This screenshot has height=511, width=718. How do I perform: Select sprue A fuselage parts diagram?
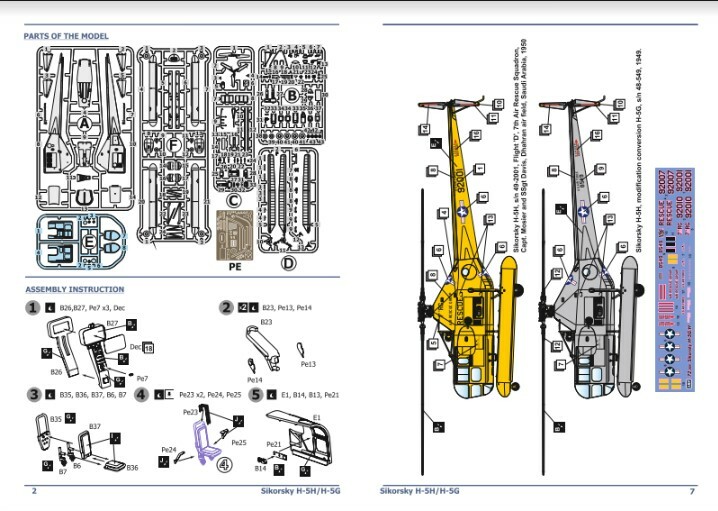tap(86, 128)
